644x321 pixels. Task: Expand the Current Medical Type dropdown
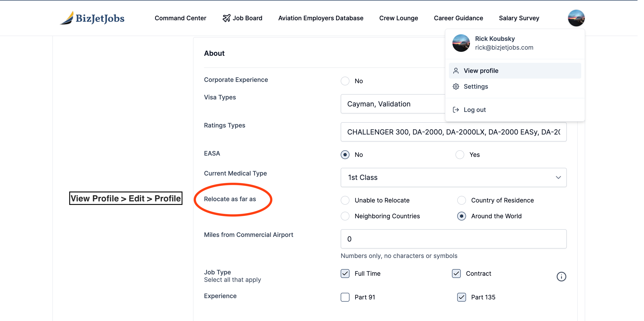point(453,177)
